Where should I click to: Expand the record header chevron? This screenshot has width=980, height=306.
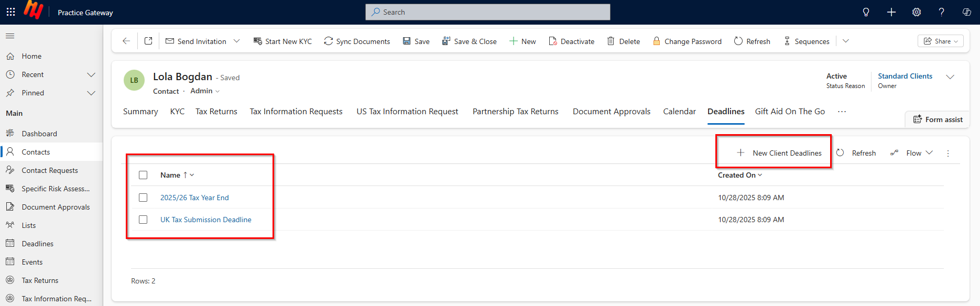pyautogui.click(x=950, y=77)
